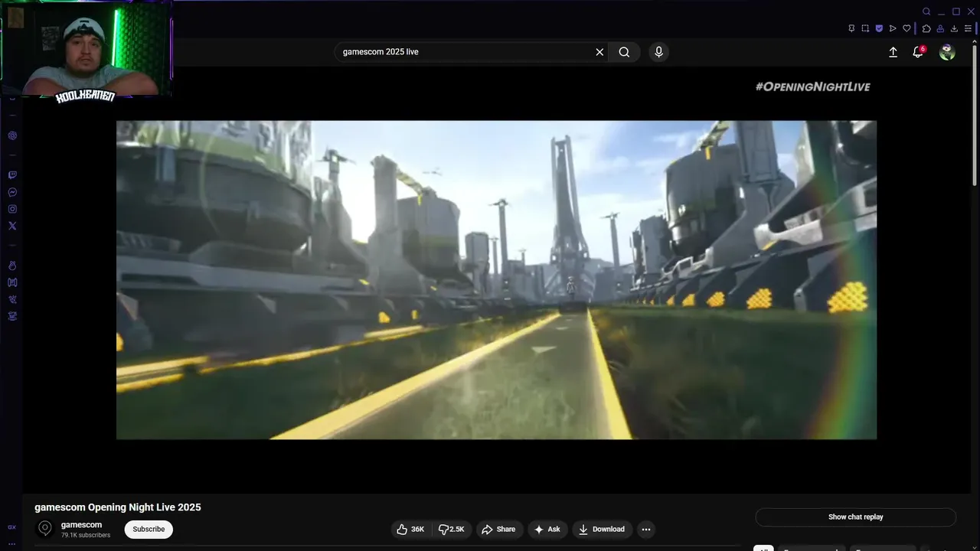980x551 pixels.
Task: Click the Download button
Action: click(x=602, y=530)
